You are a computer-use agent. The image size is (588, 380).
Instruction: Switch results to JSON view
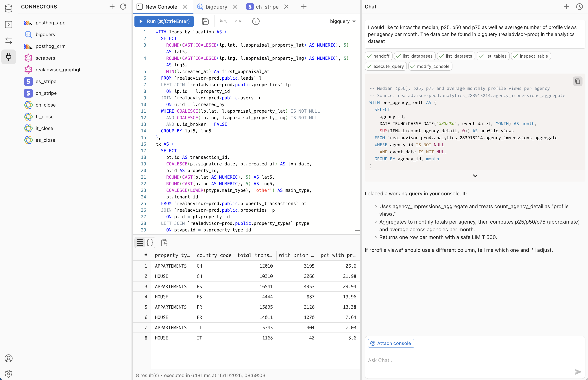tap(150, 243)
